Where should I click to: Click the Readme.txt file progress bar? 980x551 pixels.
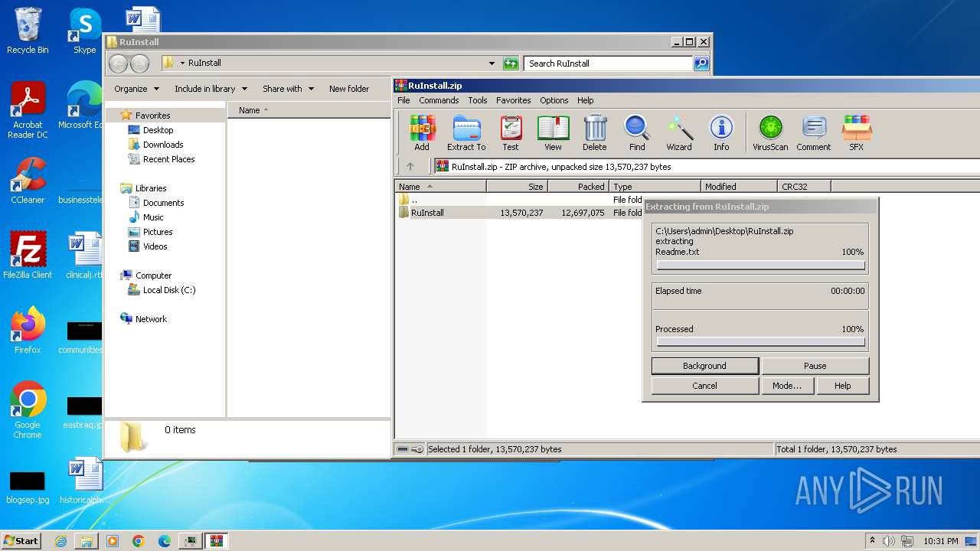[x=761, y=266]
